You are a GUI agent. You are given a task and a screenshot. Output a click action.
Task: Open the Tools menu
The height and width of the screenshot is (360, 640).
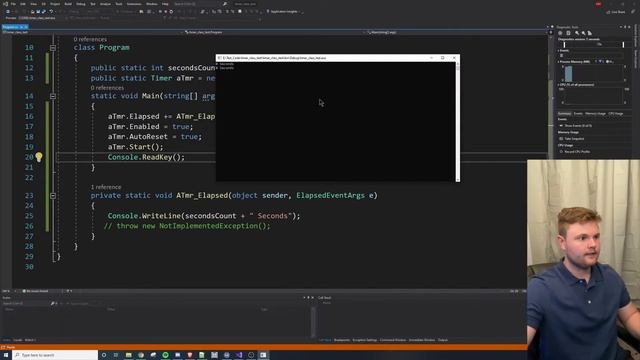(x=119, y=4)
